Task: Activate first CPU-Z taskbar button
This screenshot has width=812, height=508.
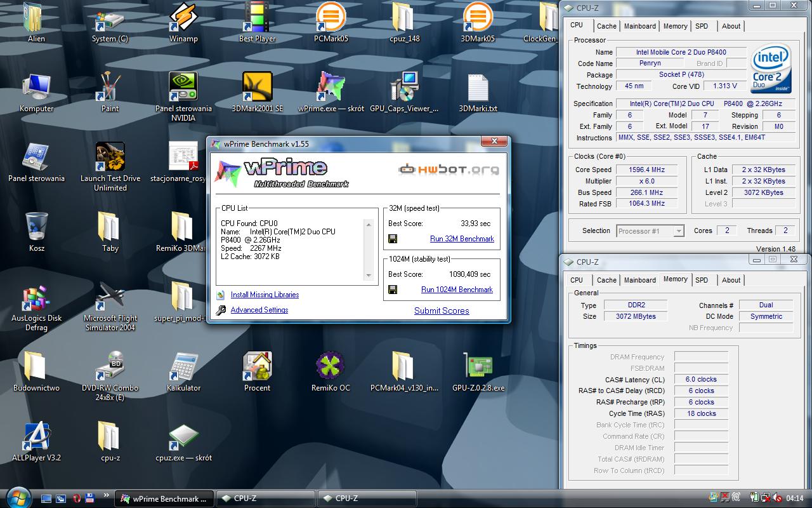Action: tap(265, 498)
